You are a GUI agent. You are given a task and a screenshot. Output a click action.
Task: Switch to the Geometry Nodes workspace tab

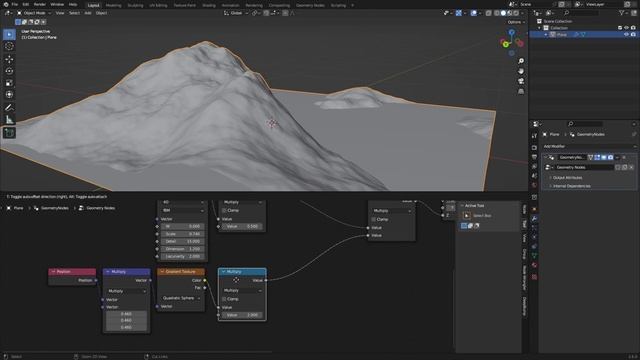coord(310,5)
